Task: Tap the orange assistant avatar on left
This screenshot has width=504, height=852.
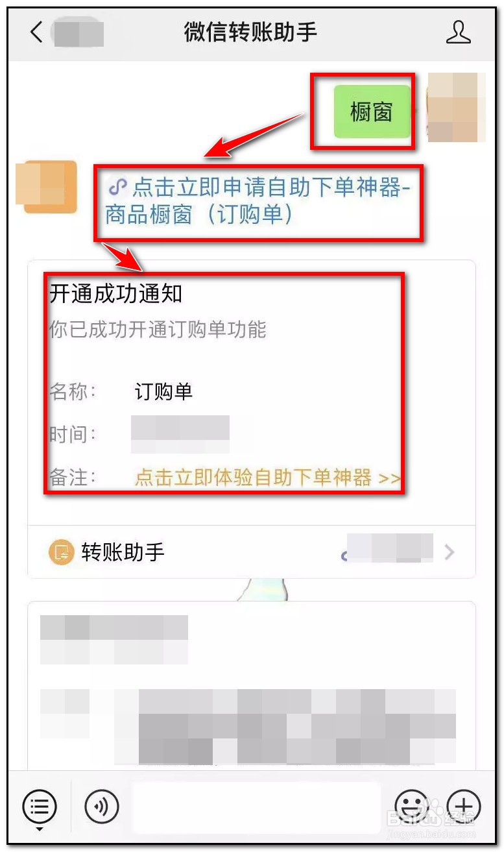Action: pyautogui.click(x=50, y=187)
